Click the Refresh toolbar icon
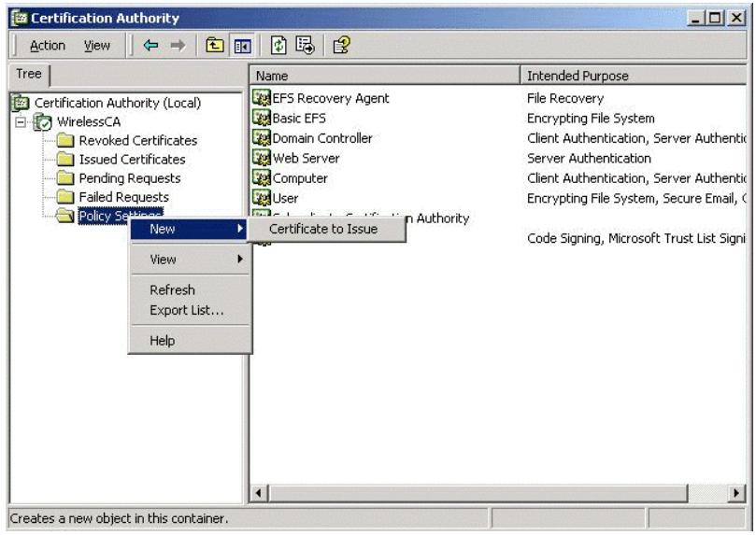This screenshot has height=535, width=756. [x=278, y=46]
